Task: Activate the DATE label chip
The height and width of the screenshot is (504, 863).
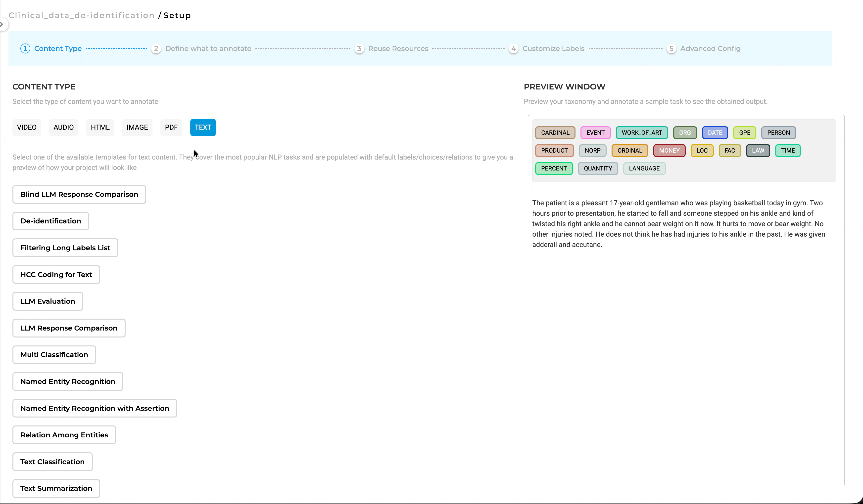Action: pos(715,133)
